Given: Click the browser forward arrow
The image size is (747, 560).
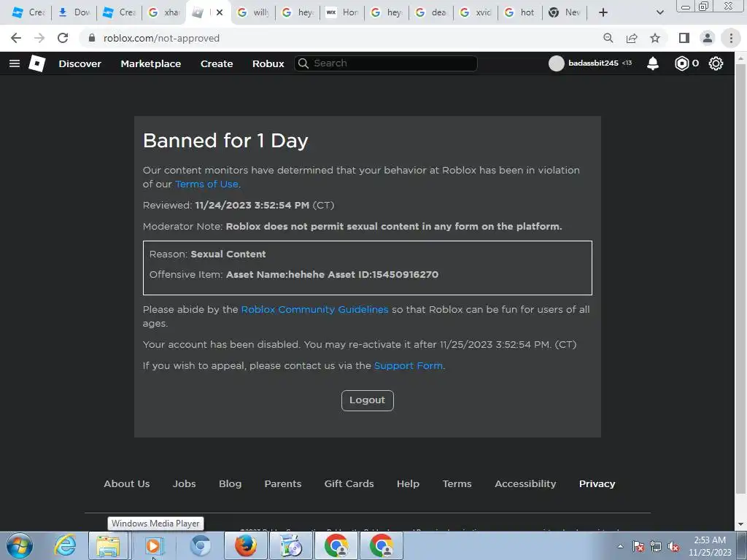Looking at the screenshot, I should [x=39, y=38].
